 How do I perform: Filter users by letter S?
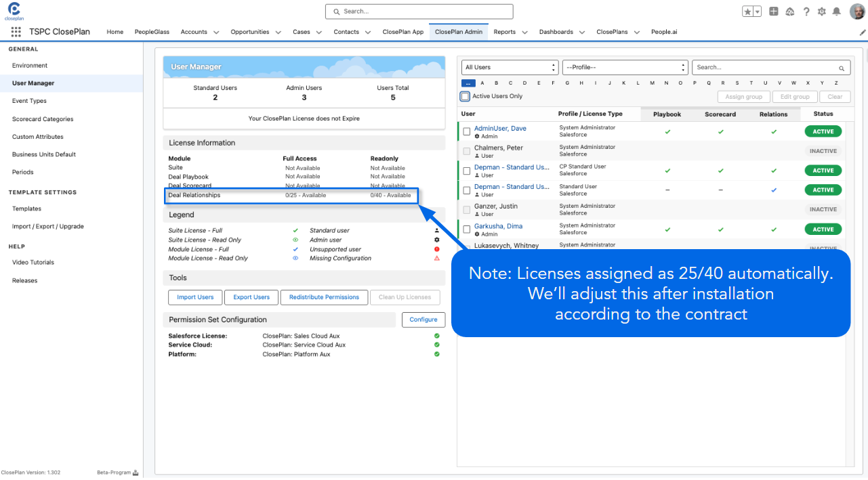(737, 83)
